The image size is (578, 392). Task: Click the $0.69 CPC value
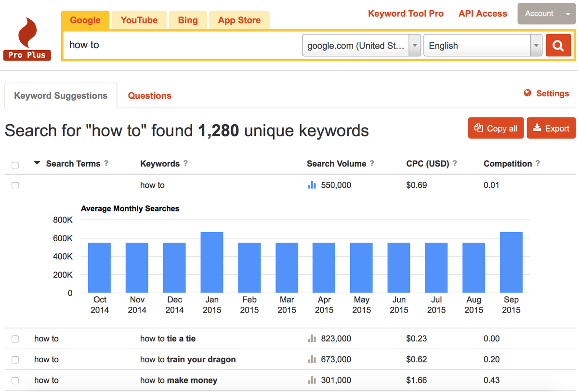pyautogui.click(x=417, y=185)
